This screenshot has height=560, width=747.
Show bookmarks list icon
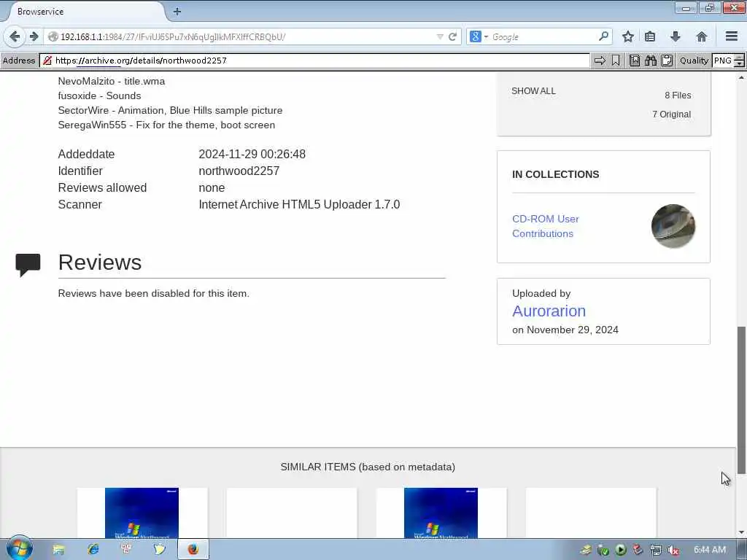650,36
